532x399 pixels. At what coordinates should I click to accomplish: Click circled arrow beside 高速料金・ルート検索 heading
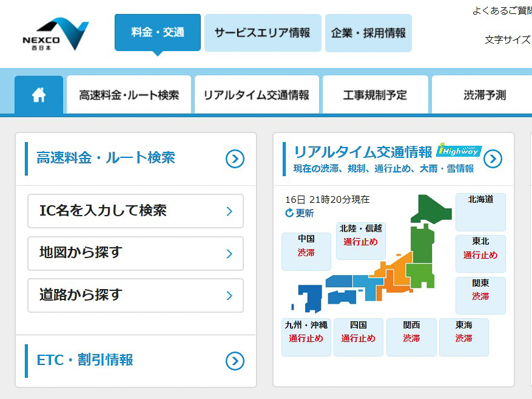point(235,159)
